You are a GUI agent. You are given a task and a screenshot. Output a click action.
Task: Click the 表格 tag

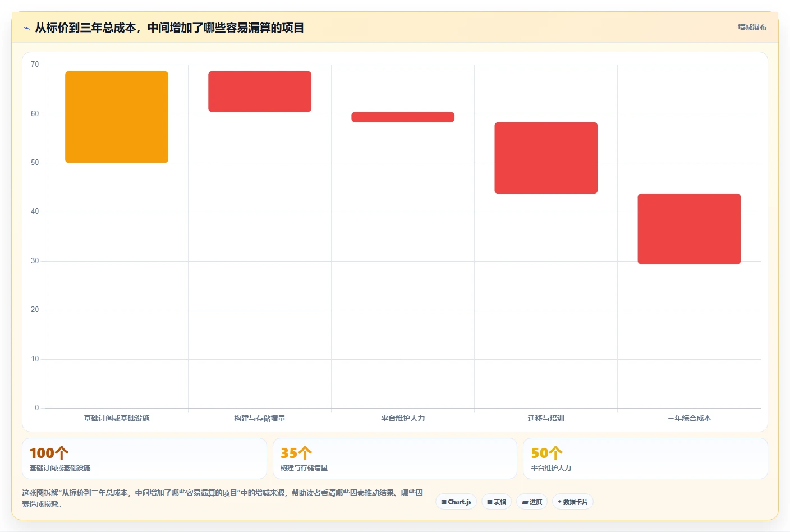[497, 502]
